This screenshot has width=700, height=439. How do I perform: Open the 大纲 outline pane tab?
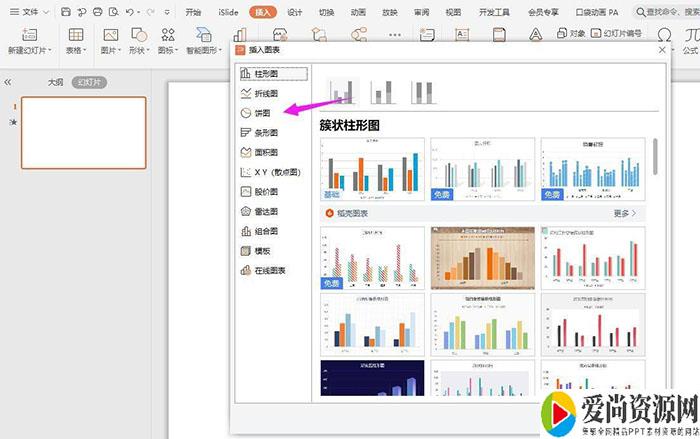tap(56, 82)
